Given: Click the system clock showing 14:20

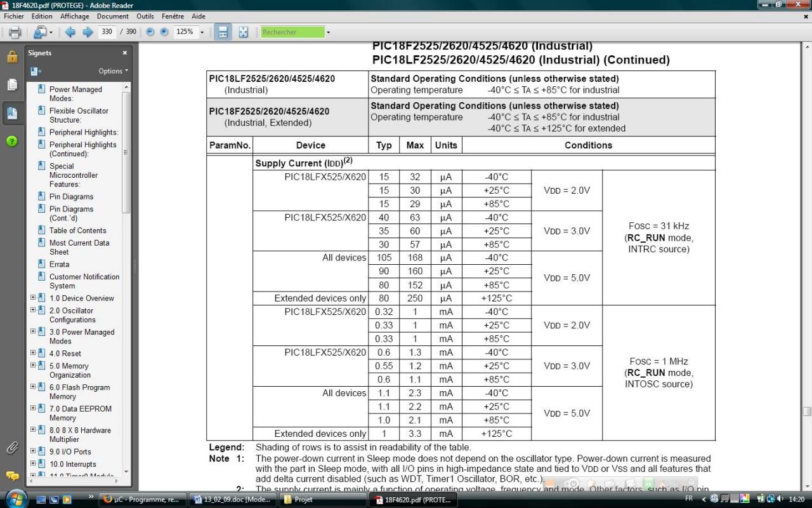Looking at the screenshot, I should tap(797, 499).
